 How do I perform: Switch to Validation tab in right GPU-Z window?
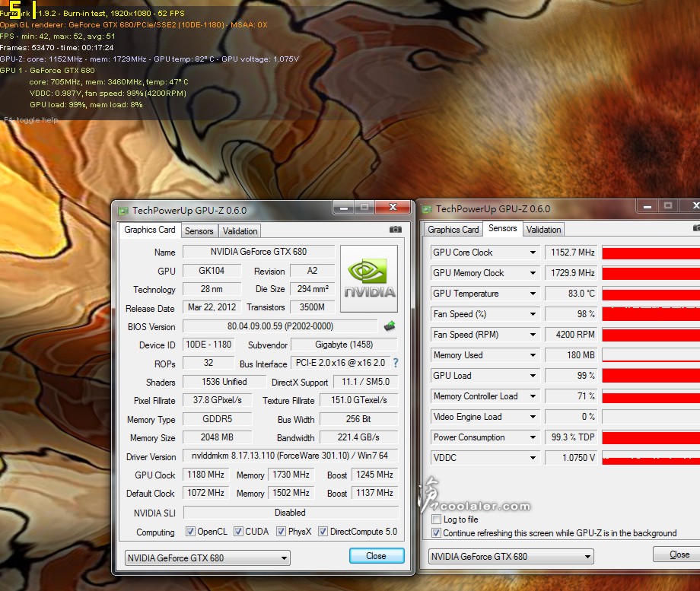pyautogui.click(x=543, y=230)
